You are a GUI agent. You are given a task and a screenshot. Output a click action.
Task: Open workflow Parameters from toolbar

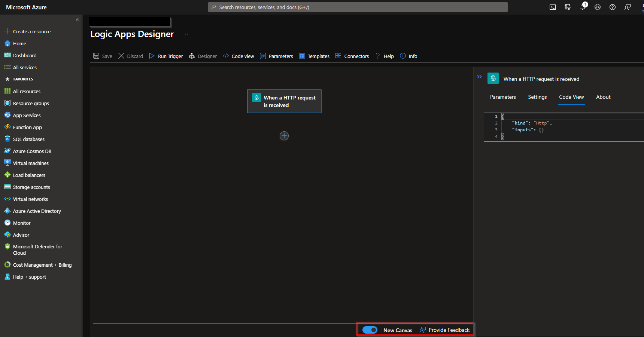click(x=276, y=56)
